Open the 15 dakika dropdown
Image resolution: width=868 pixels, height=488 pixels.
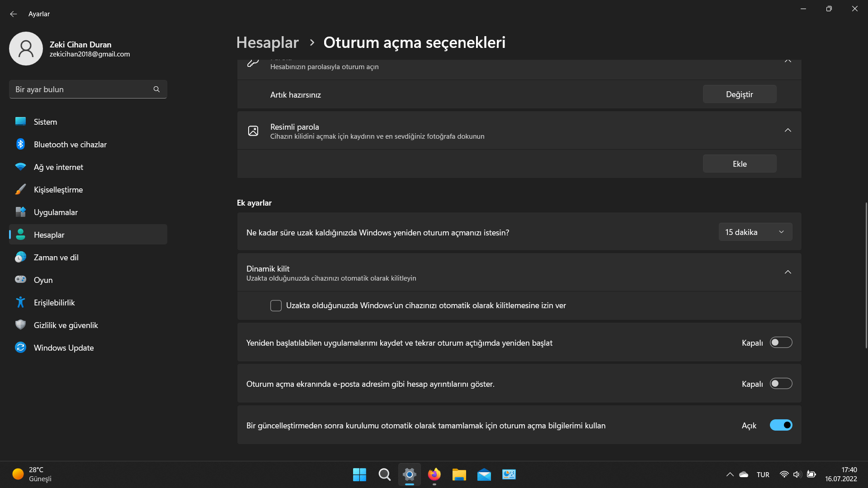(x=755, y=232)
